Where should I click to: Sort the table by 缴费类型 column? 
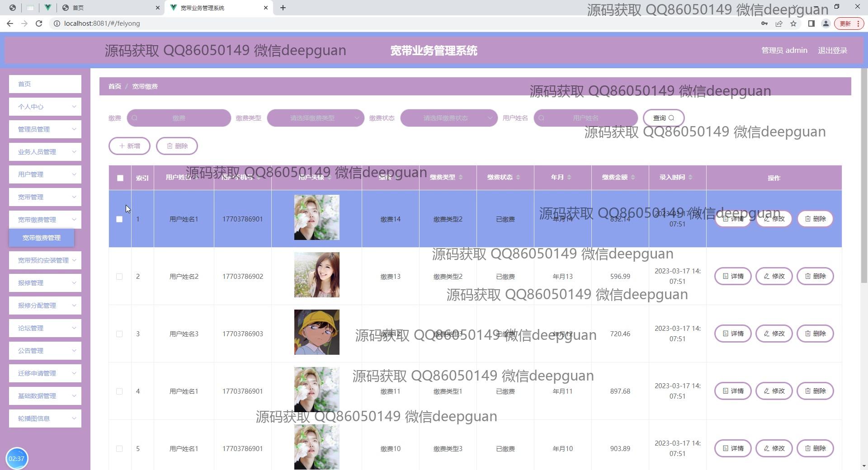tap(461, 177)
